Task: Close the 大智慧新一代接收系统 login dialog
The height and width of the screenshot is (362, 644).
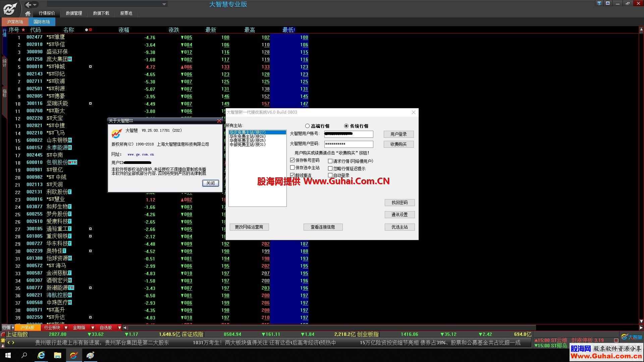Action: tap(413, 112)
